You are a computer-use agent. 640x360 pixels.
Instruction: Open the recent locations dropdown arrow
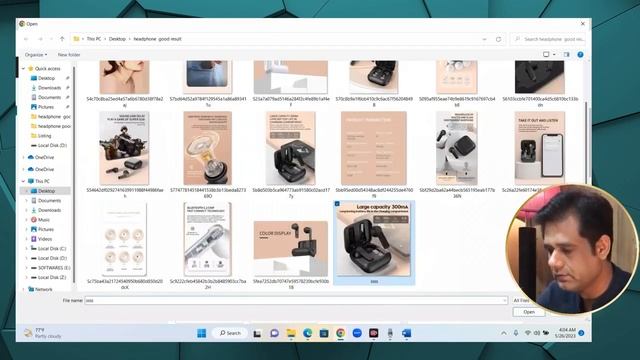pyautogui.click(x=51, y=39)
